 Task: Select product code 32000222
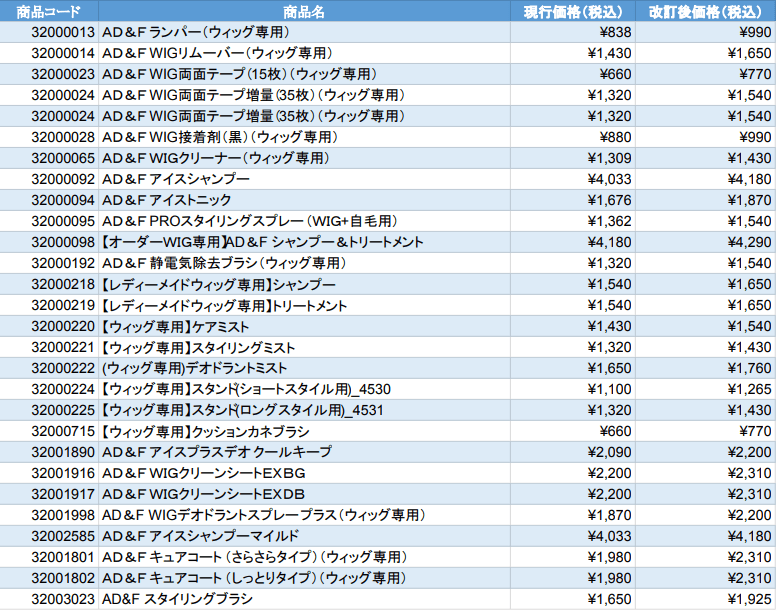tap(49, 368)
